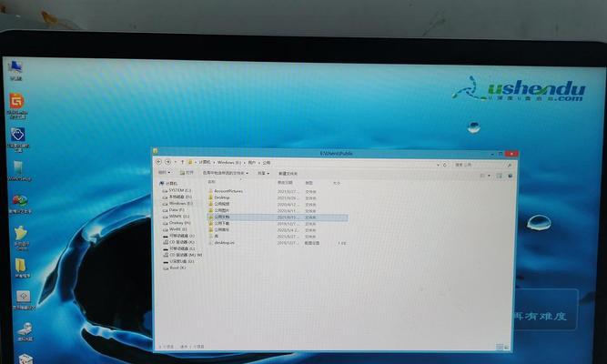Screen dimensions: 607x364
Task: Click the 打开 toolbar button
Action: tap(187, 173)
